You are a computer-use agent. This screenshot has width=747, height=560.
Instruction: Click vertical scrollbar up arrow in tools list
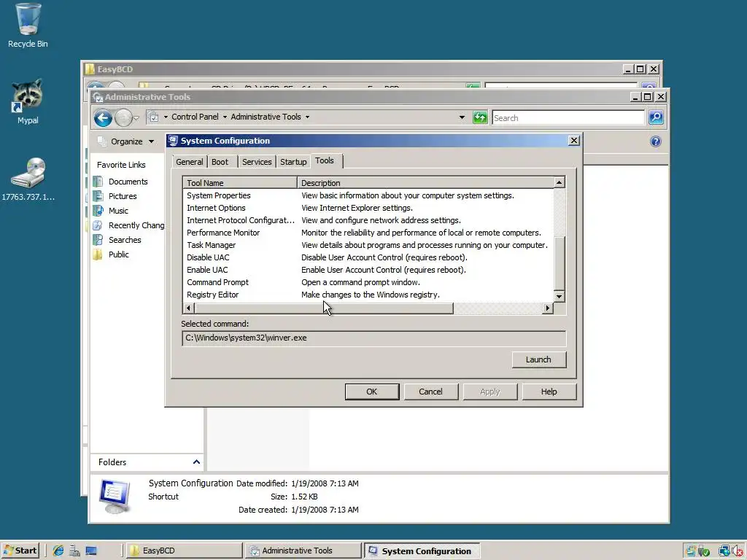(x=560, y=182)
